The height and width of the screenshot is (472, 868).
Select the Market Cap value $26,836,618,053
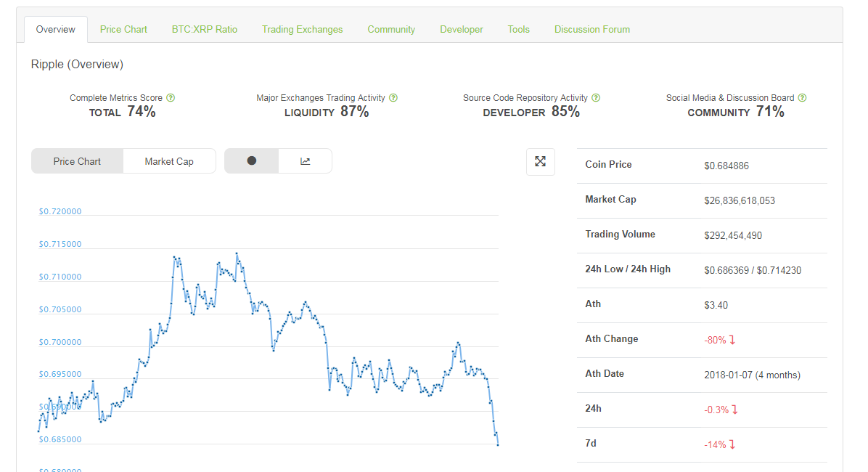(x=740, y=200)
